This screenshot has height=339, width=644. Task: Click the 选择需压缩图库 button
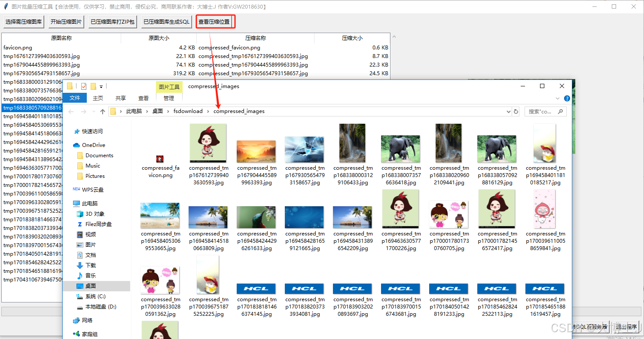coord(24,22)
